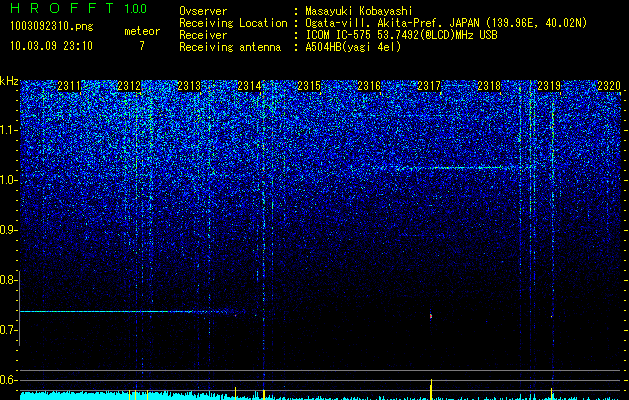The width and height of the screenshot is (629, 400).
Task: Click the 0.7 kHz axis label
Action: click(x=8, y=330)
